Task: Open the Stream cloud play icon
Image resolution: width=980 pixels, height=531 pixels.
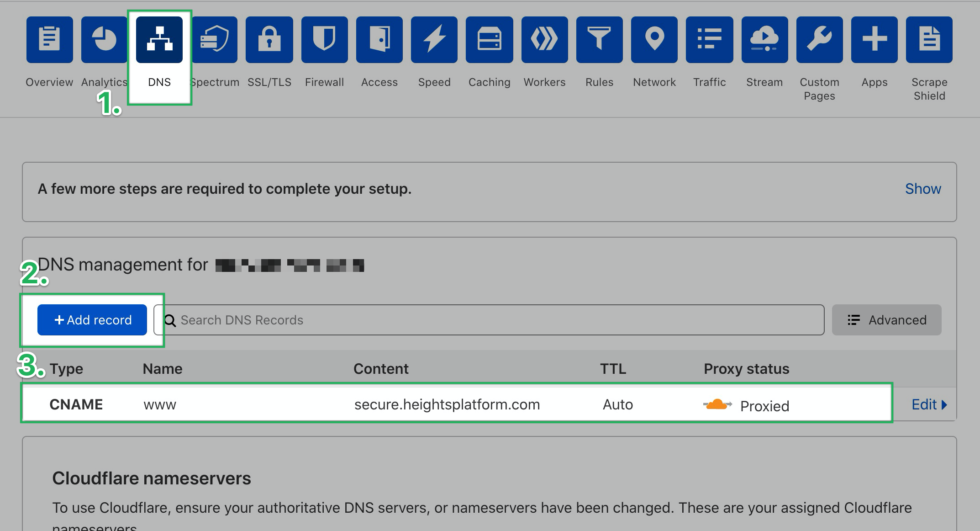Action: 765,39
